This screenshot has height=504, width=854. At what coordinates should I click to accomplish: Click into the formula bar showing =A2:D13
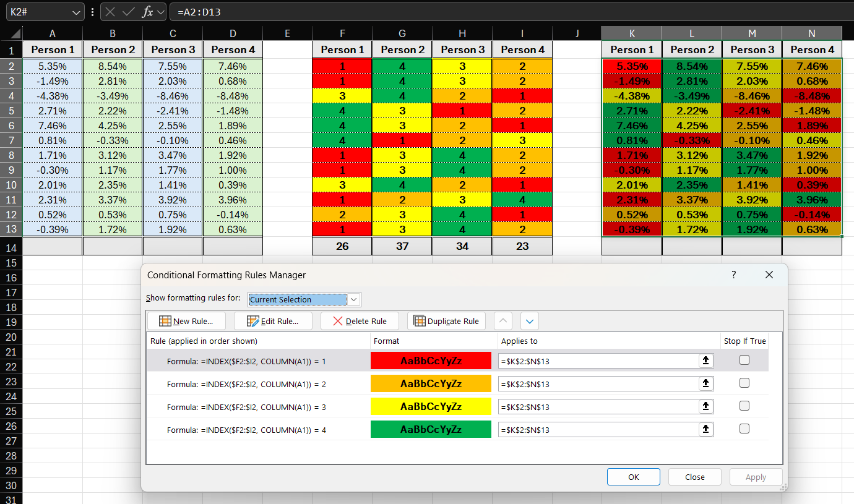(511, 12)
